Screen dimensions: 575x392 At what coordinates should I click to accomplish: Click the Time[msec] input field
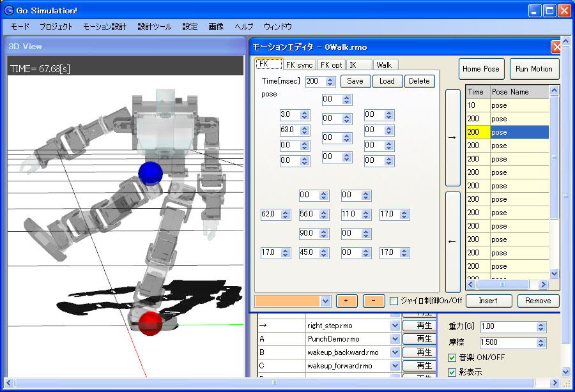coord(314,82)
